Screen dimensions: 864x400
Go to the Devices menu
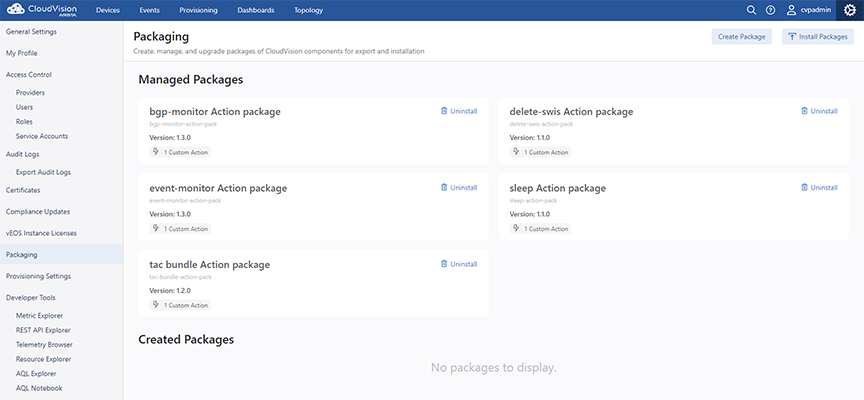click(x=107, y=10)
